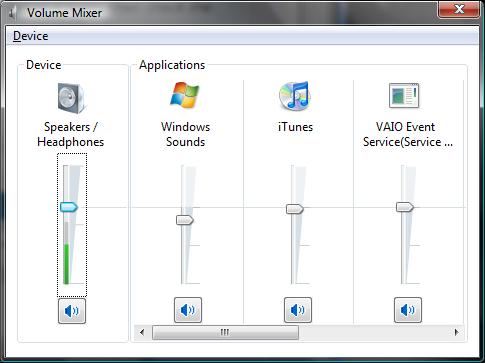Image resolution: width=485 pixels, height=363 pixels.
Task: Mute the Speakers / Headphones device
Action: click(x=72, y=311)
